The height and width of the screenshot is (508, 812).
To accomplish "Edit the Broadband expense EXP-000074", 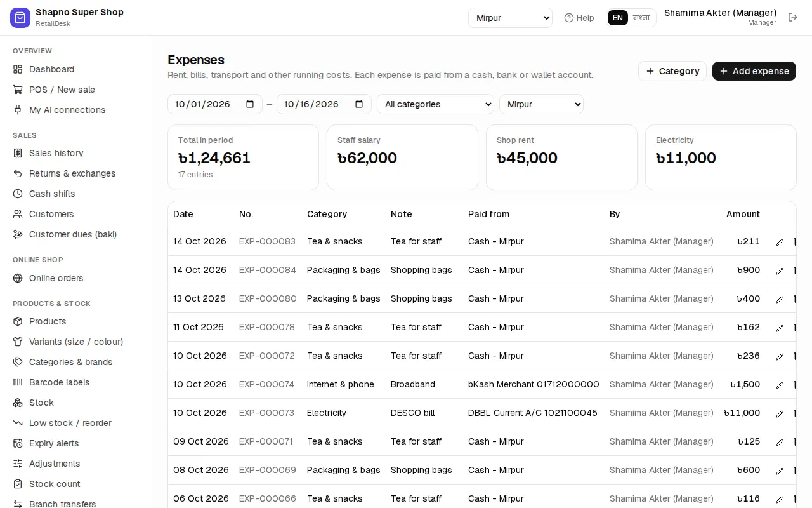I will (x=780, y=385).
